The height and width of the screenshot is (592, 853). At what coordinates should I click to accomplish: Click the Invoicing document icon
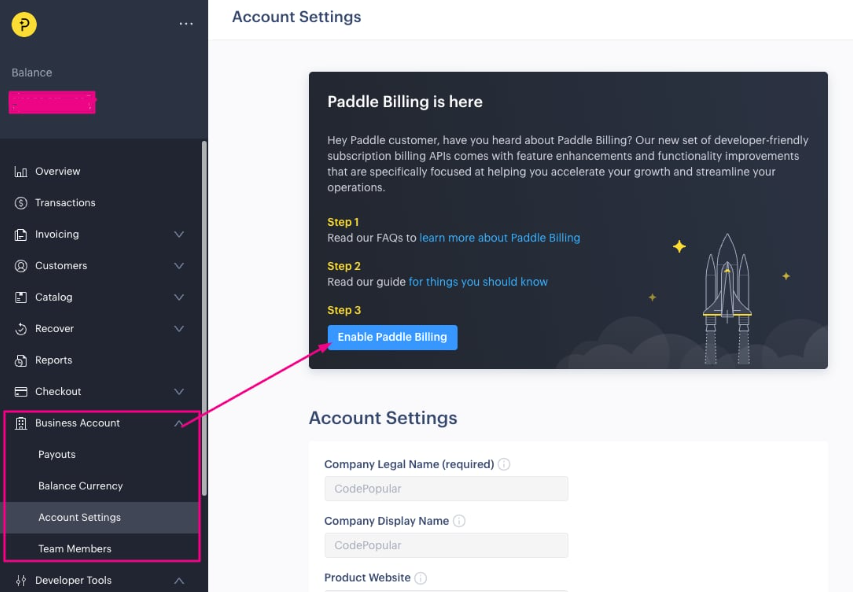(x=21, y=235)
